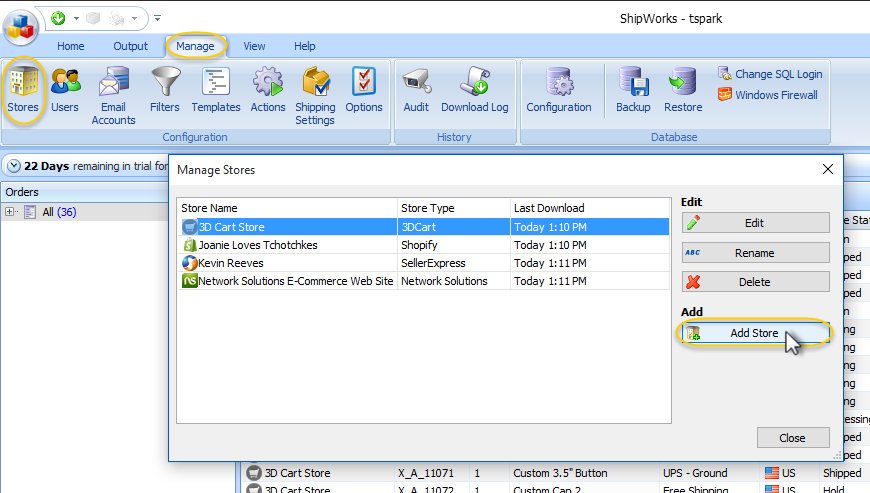The width and height of the screenshot is (870, 493).
Task: Expand the All (36) orders tree node
Action: 9,211
